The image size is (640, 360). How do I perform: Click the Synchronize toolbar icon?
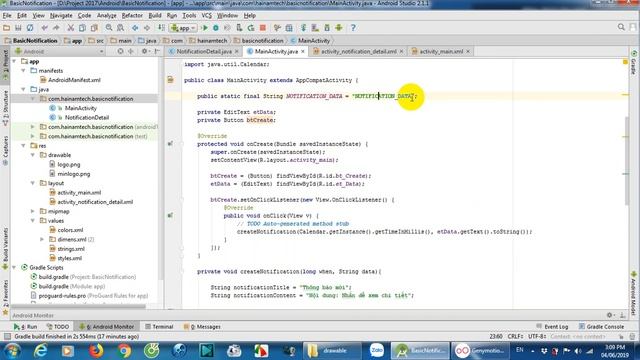pos(30,28)
